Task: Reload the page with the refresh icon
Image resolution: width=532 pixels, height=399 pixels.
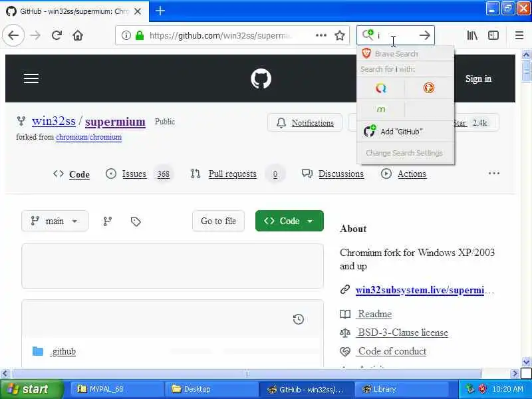Action: pyautogui.click(x=57, y=35)
